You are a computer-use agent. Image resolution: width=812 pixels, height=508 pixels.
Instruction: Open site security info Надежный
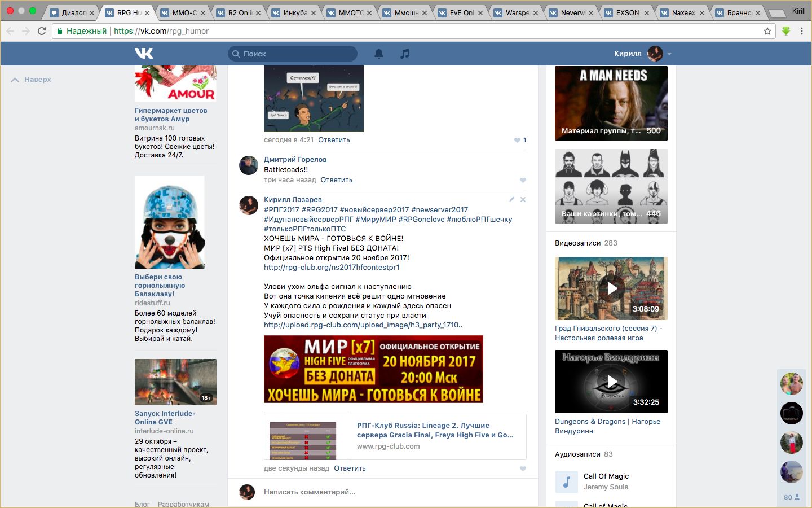[82, 31]
